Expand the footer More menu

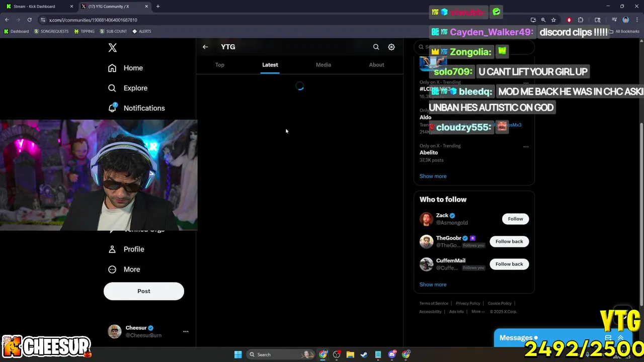tap(478, 312)
